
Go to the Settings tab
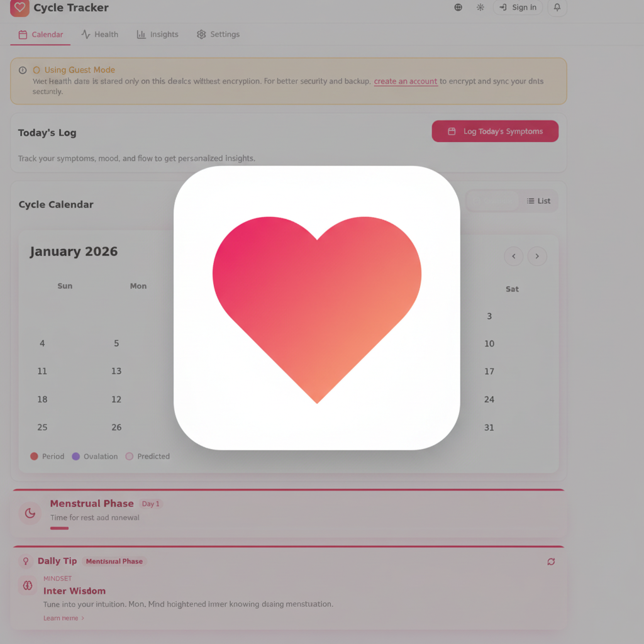(x=218, y=35)
